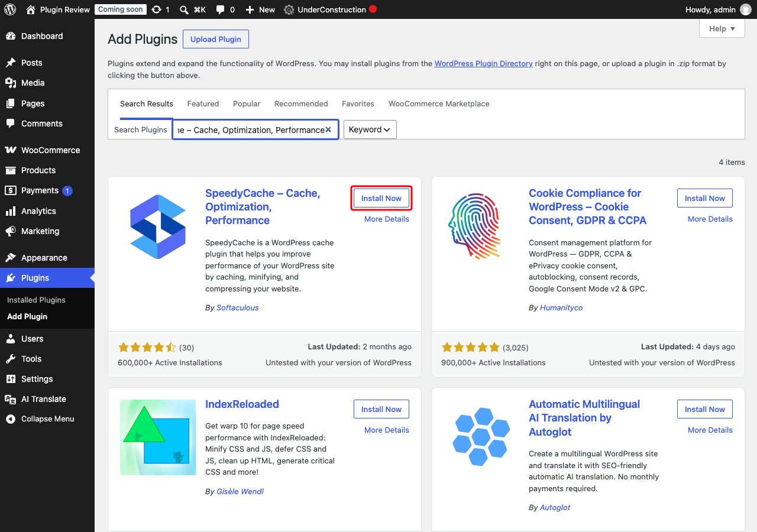The height and width of the screenshot is (532, 757).
Task: Select the Add Plugin submenu item
Action: 27,316
